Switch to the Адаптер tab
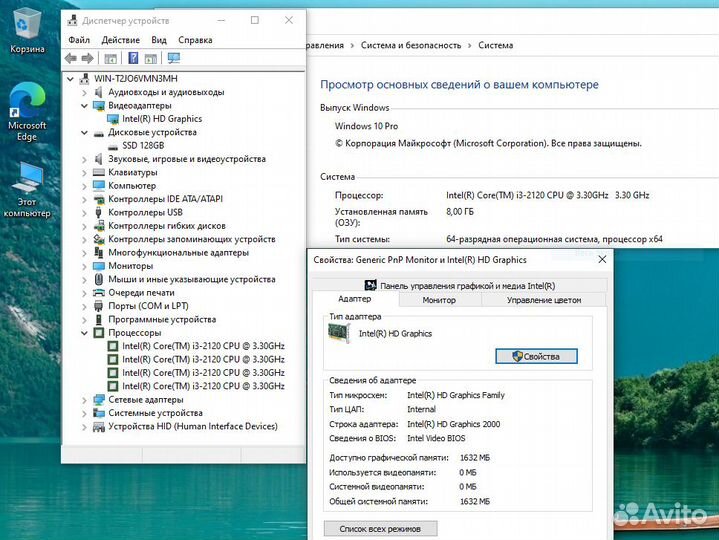 pos(354,299)
